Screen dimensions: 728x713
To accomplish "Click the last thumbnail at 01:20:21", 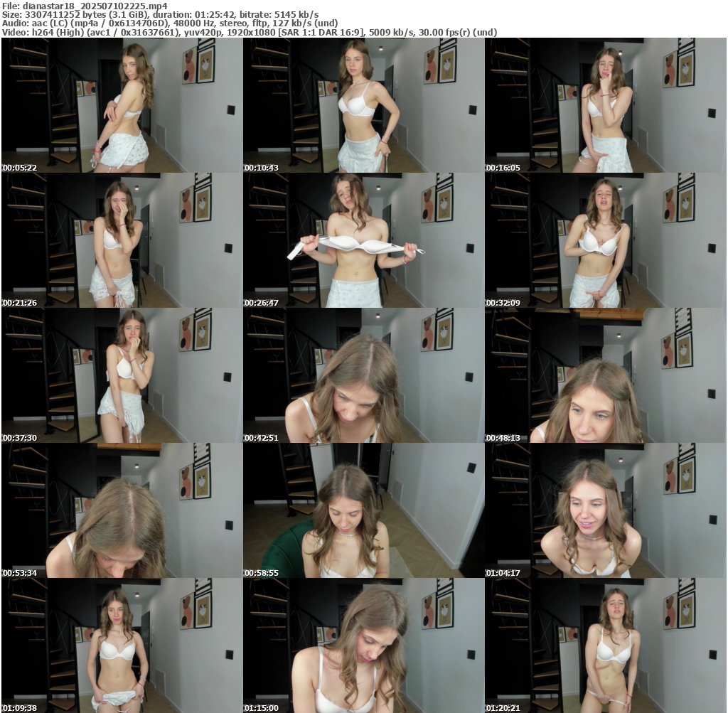I will tap(605, 645).
